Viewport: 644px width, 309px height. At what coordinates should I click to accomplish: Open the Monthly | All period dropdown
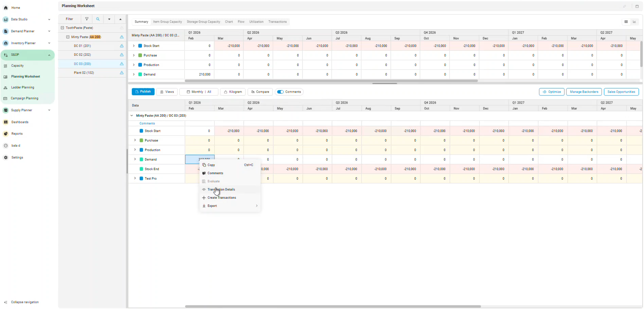(199, 92)
